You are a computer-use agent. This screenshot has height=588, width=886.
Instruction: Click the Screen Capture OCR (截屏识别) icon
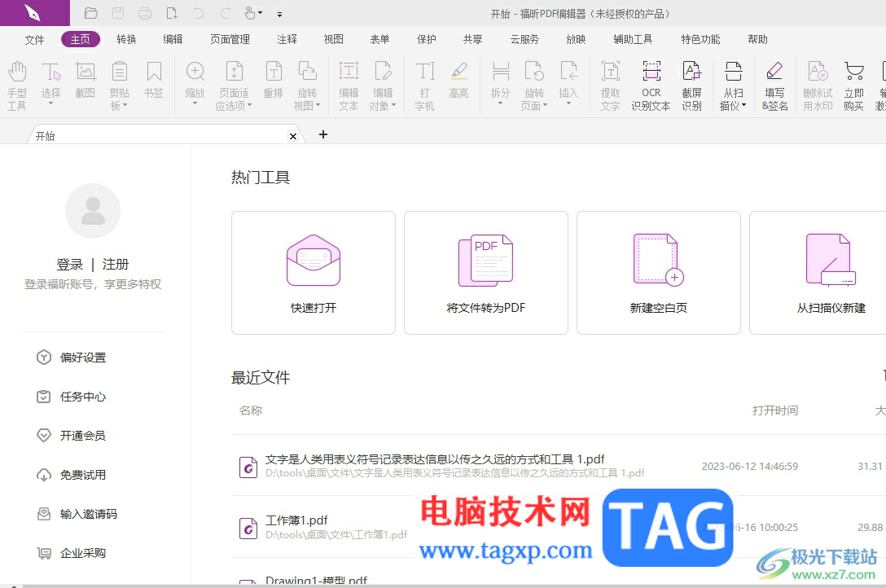[691, 72]
